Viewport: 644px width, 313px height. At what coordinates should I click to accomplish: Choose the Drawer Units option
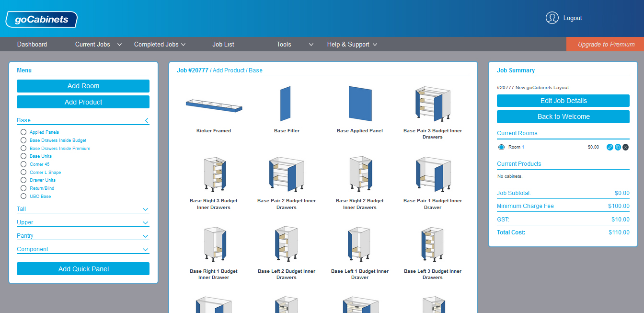click(23, 180)
